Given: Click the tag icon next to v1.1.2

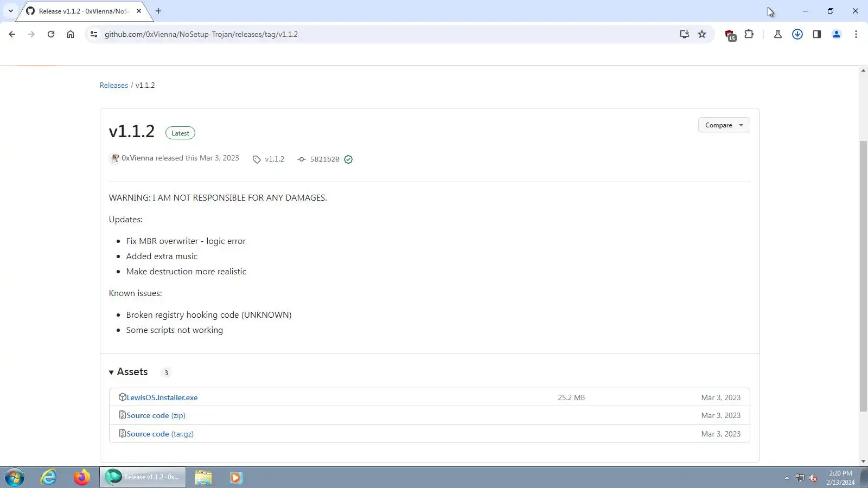Looking at the screenshot, I should (x=257, y=159).
